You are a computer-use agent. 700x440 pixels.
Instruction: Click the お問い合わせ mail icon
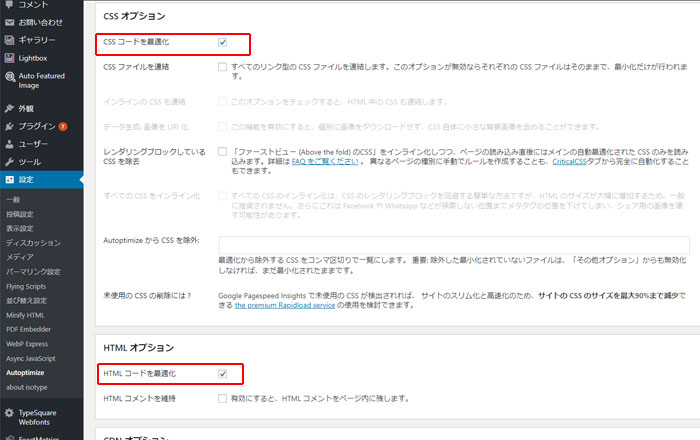click(9, 22)
